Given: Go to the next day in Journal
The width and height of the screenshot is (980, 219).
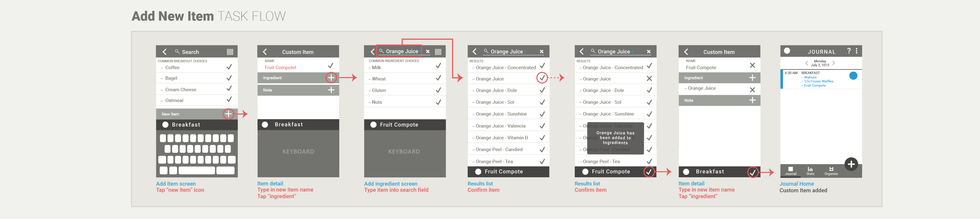Looking at the screenshot, I should click(833, 63).
